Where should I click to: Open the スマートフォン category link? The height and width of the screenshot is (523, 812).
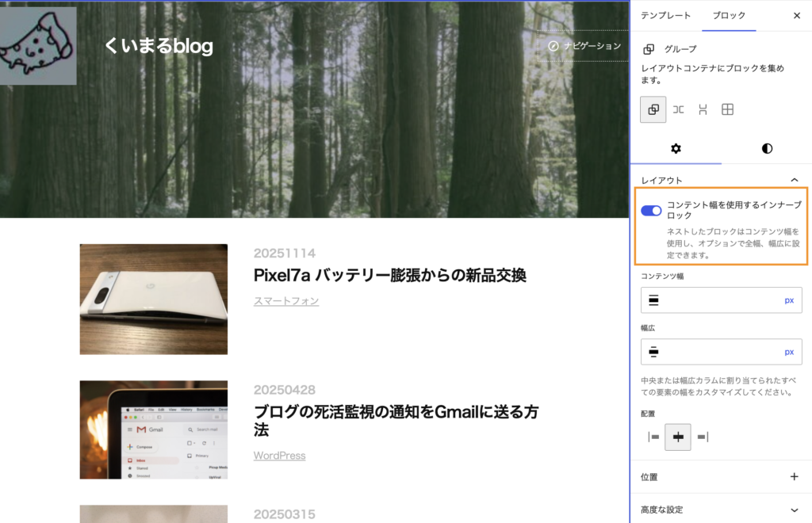285,301
